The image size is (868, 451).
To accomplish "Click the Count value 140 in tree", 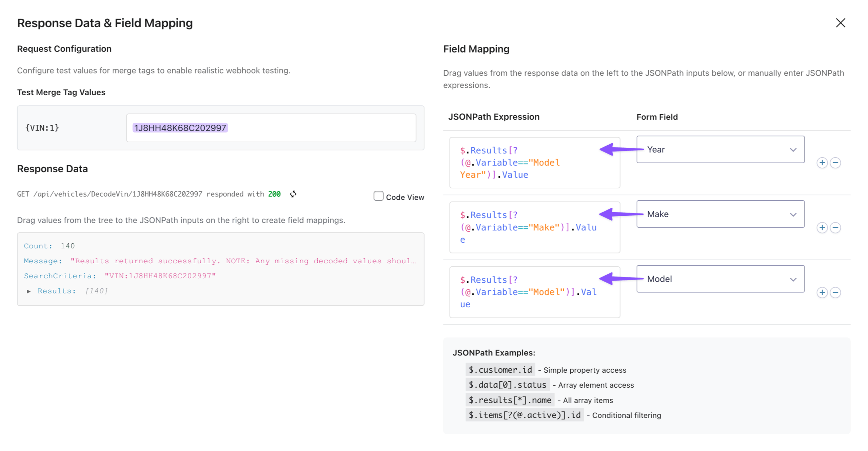I will (67, 246).
